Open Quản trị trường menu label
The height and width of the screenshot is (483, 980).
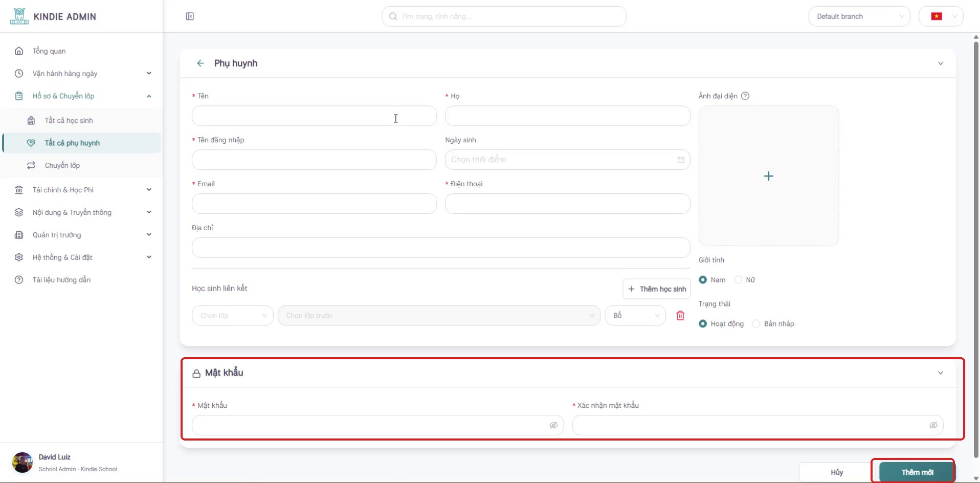pos(57,235)
